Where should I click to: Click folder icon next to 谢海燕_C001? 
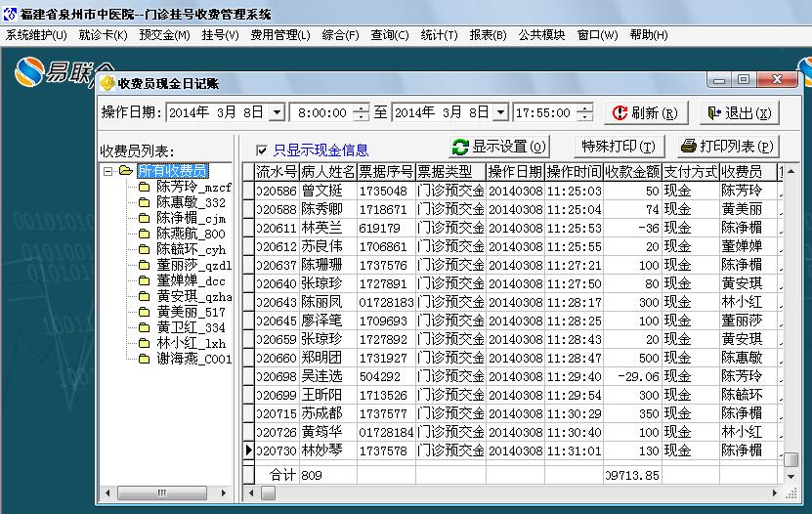pos(144,359)
